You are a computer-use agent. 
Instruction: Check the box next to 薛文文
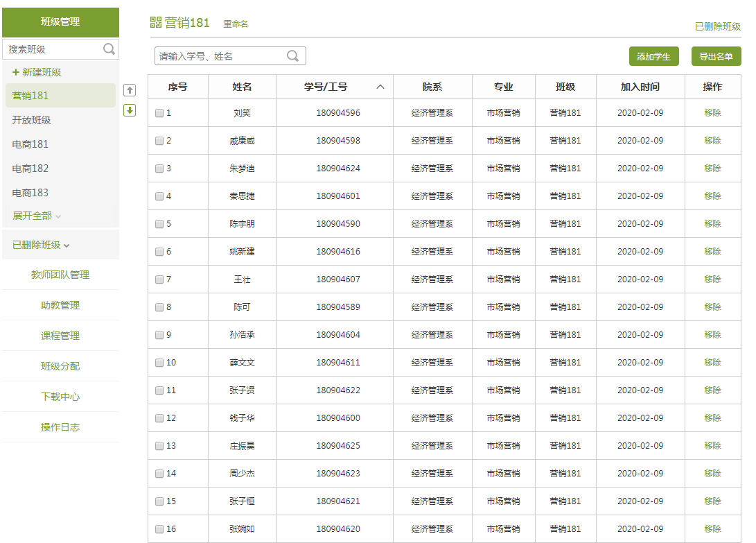click(x=159, y=363)
